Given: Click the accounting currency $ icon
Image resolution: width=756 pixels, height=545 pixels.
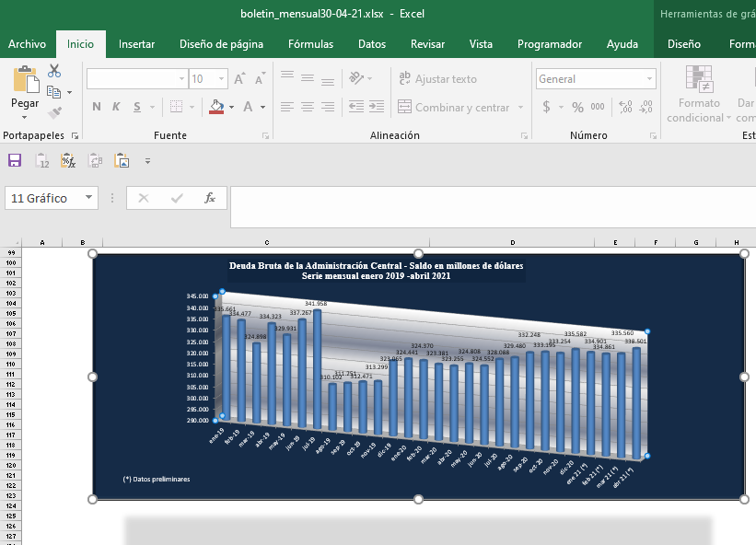Looking at the screenshot, I should [546, 107].
